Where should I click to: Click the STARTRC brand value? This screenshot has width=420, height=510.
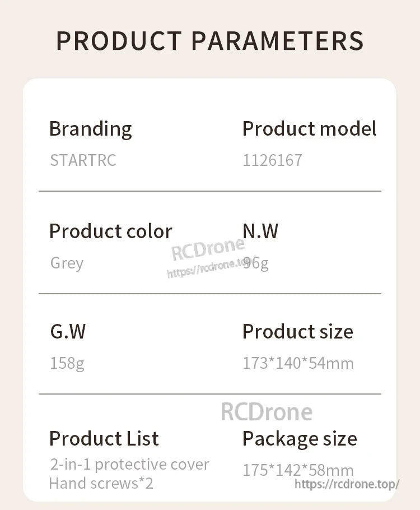click(83, 160)
